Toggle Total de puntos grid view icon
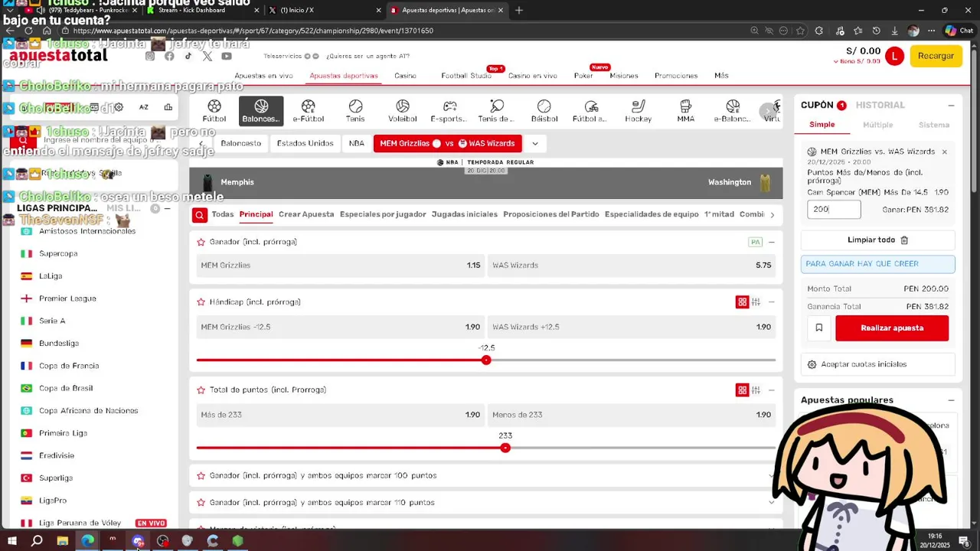 742,390
